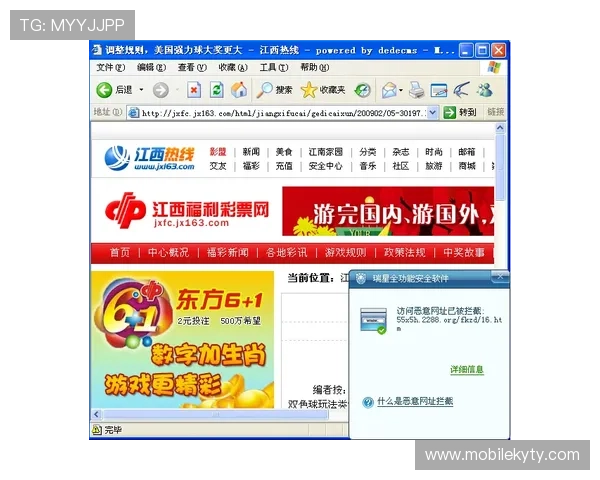Open 各地彩讯 in red navigation bar
This screenshot has width=600, height=480.
[287, 253]
